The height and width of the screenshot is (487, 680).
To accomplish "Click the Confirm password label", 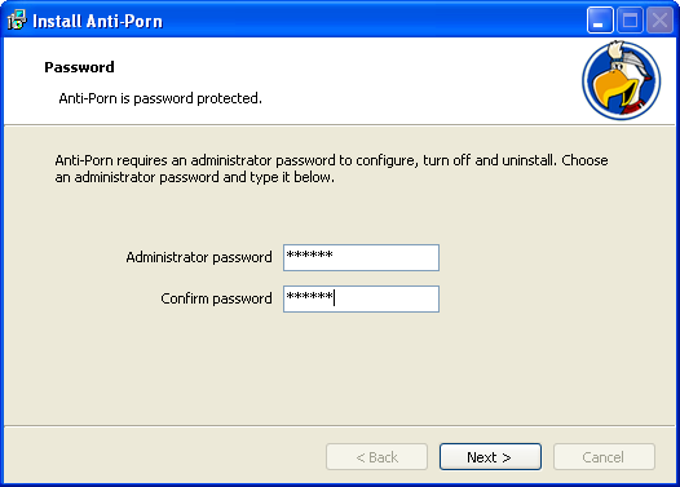I will pyautogui.click(x=216, y=299).
